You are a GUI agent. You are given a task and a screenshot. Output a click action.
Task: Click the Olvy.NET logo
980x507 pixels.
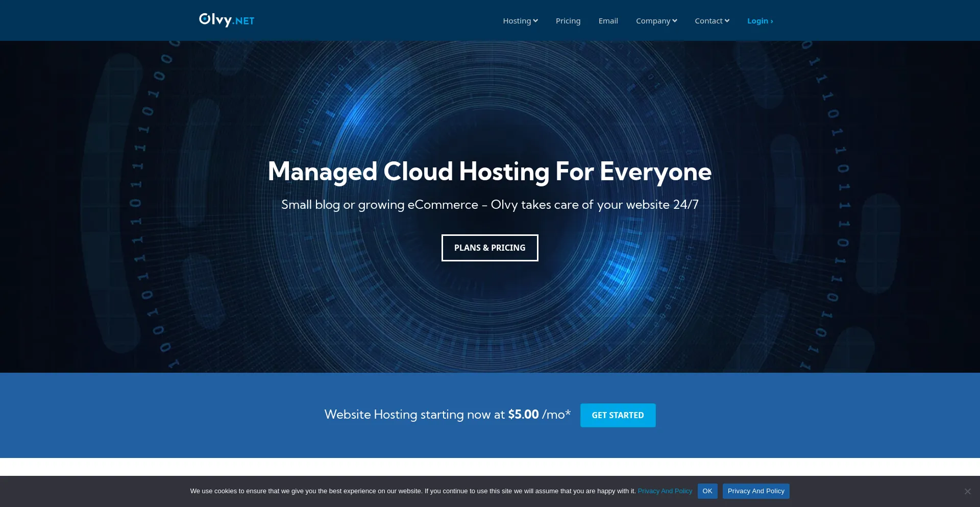click(227, 20)
